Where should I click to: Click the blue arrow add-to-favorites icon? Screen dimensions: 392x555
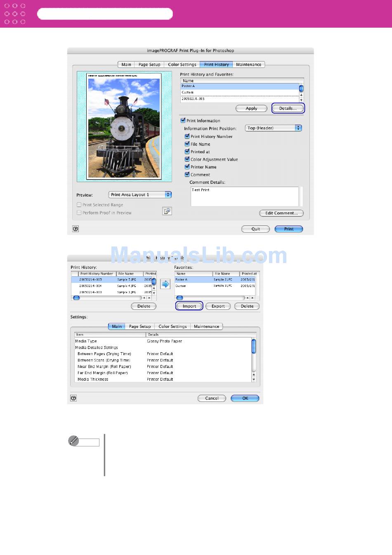click(x=165, y=284)
